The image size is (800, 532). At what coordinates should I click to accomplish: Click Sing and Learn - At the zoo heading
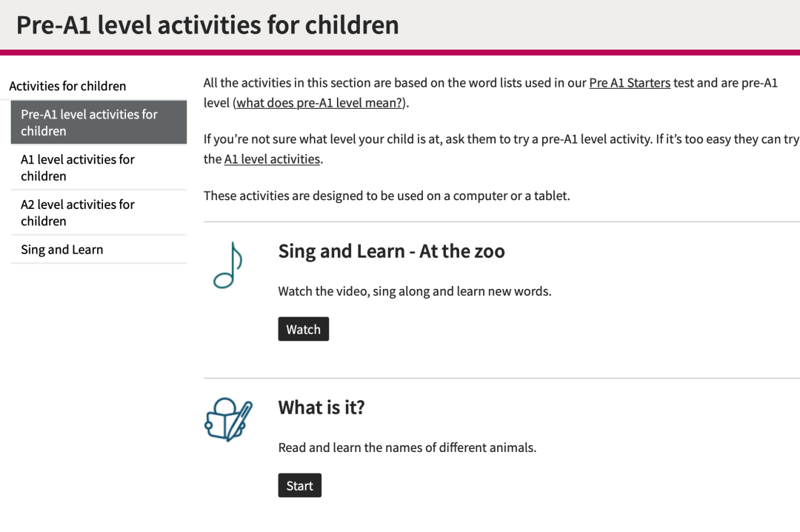tap(391, 251)
